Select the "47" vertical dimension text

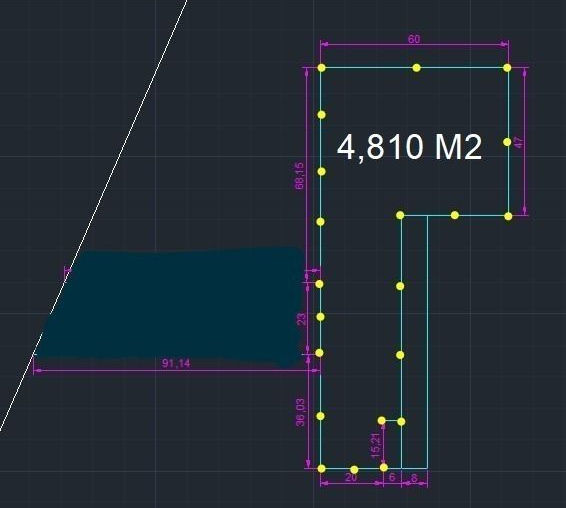pos(519,142)
